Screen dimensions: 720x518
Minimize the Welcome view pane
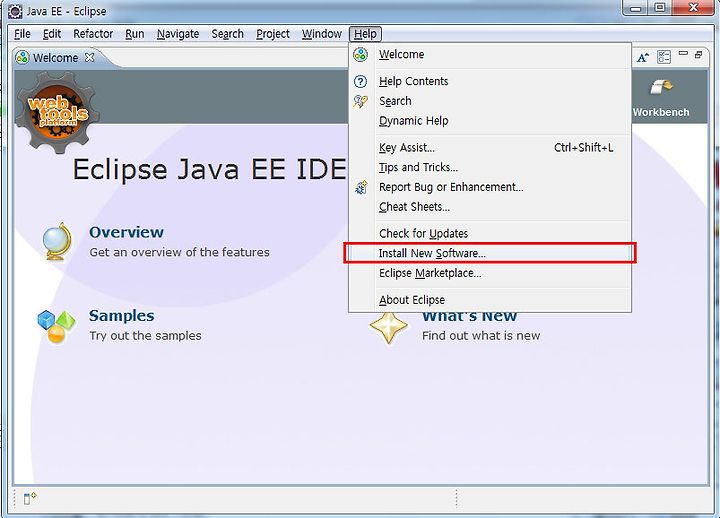(x=683, y=54)
